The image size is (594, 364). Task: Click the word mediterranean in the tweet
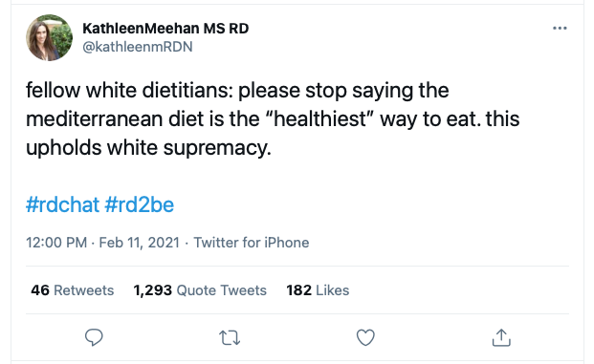[95, 118]
